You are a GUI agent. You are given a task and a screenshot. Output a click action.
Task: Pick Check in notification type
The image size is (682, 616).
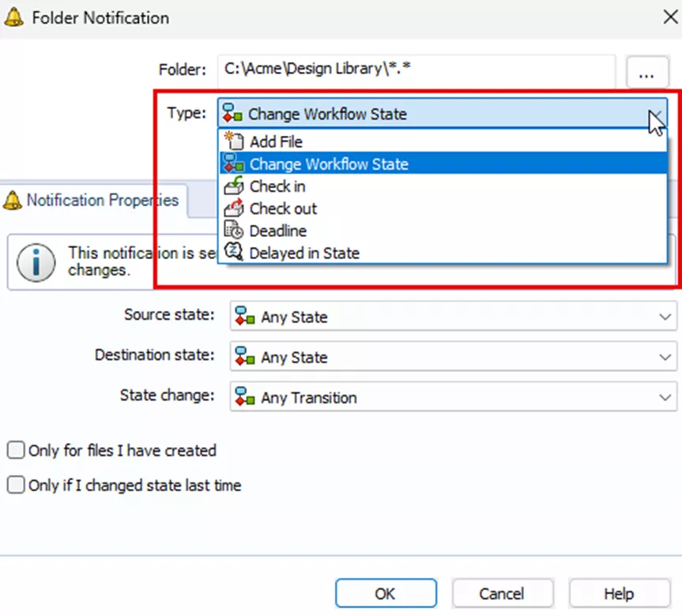443,186
